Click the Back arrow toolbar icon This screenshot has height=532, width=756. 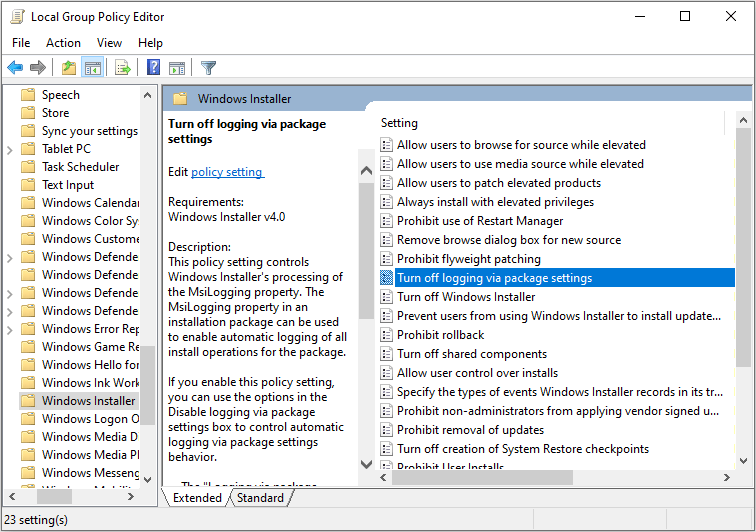tap(15, 68)
